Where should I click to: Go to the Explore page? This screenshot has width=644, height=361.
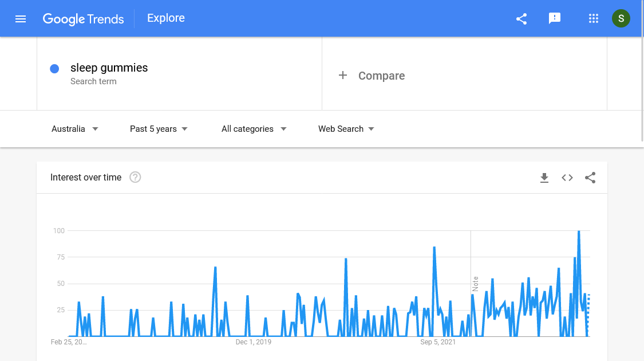(x=165, y=18)
